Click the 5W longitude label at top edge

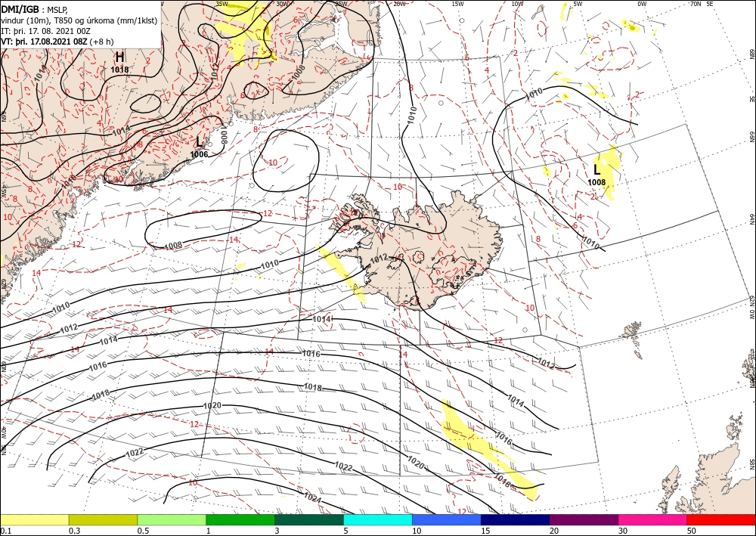[578, 4]
